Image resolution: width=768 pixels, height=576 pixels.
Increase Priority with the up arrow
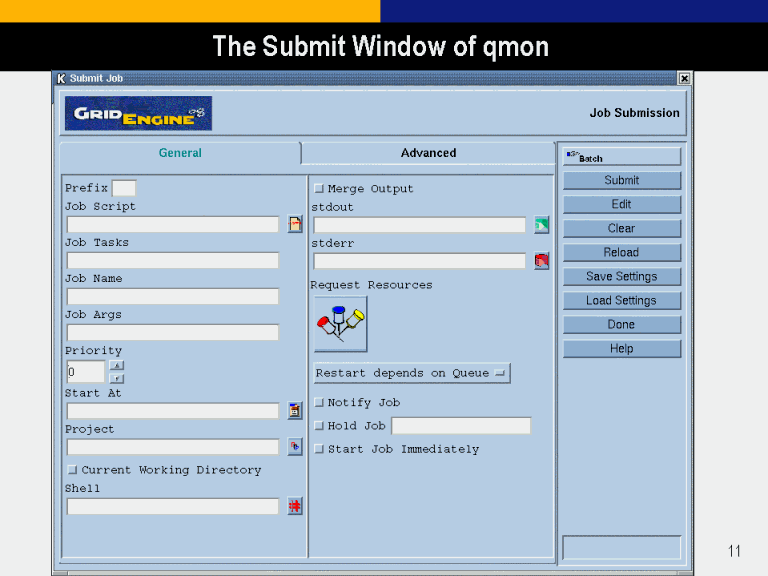117,365
